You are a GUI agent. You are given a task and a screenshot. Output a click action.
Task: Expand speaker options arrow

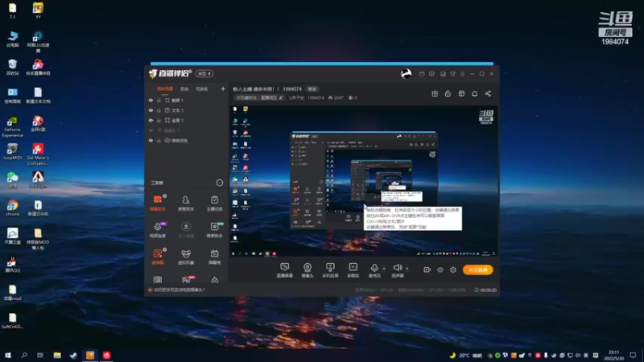(x=407, y=269)
